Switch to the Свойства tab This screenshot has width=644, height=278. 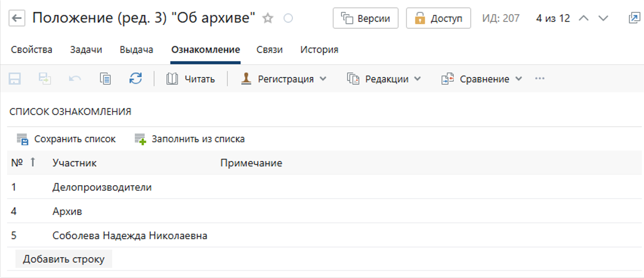click(x=32, y=50)
